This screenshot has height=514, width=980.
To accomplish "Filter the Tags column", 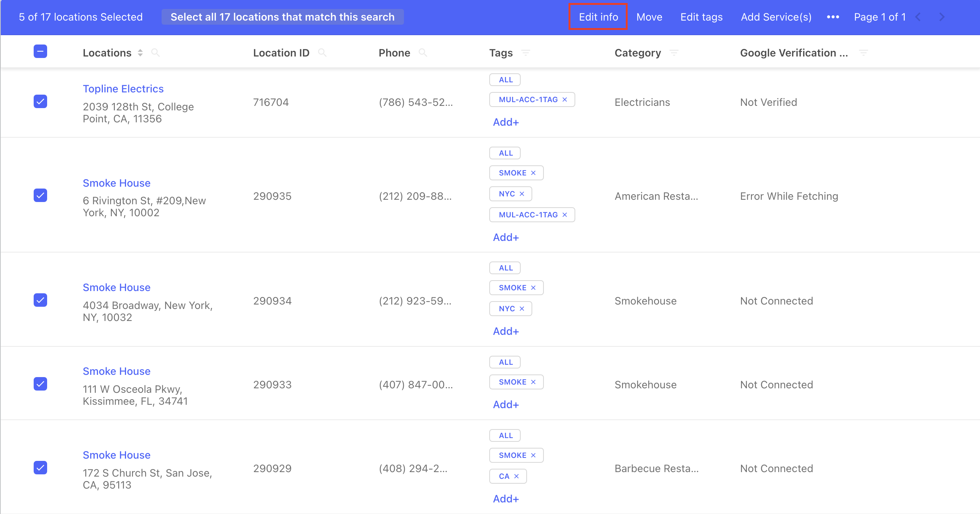I will [526, 52].
